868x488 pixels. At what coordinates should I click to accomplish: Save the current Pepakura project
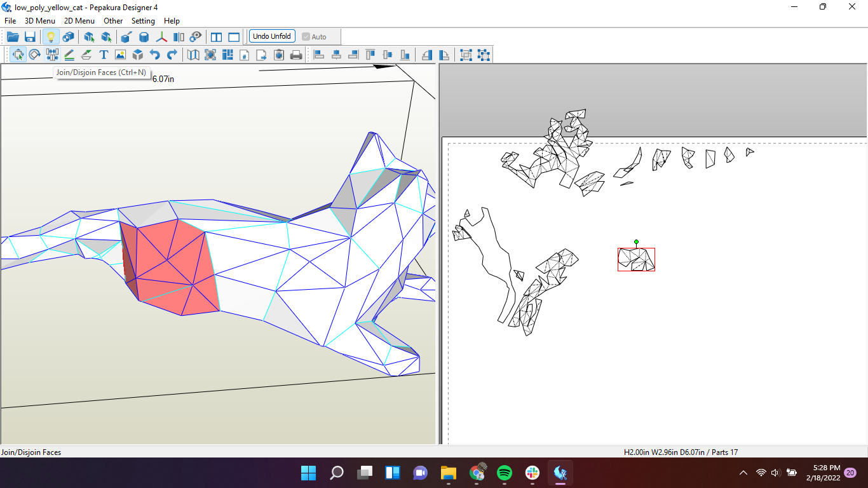29,36
